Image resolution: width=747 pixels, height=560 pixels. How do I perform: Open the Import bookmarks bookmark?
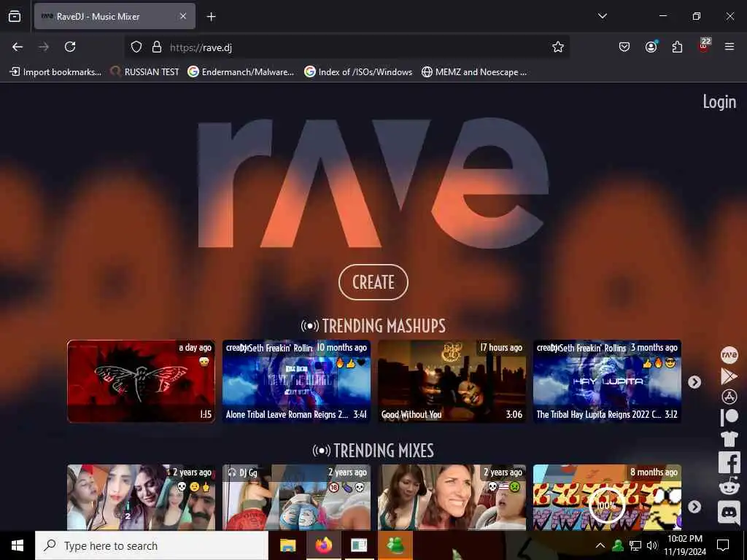[55, 72]
